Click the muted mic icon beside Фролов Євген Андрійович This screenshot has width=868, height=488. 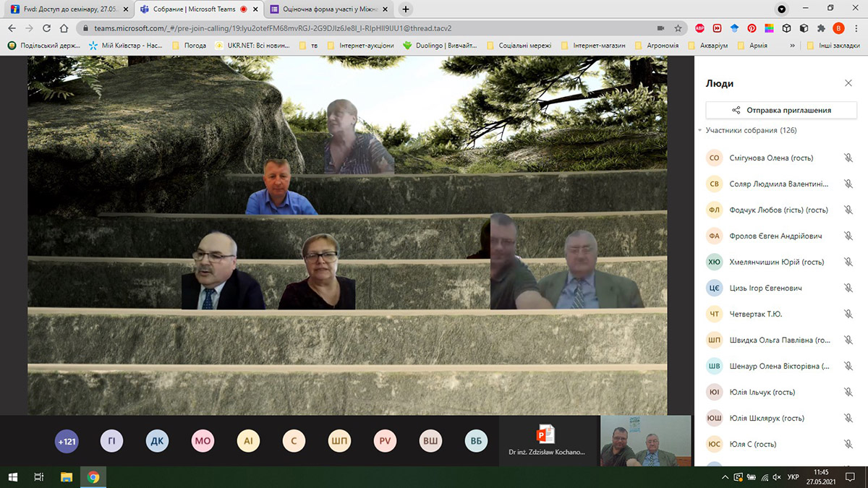(x=848, y=236)
